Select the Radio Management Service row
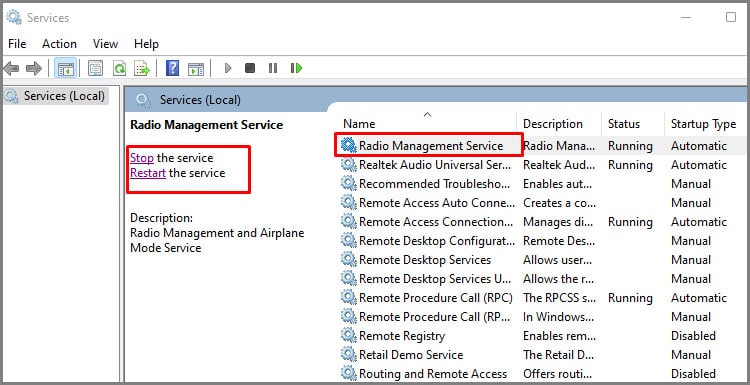 pos(431,145)
